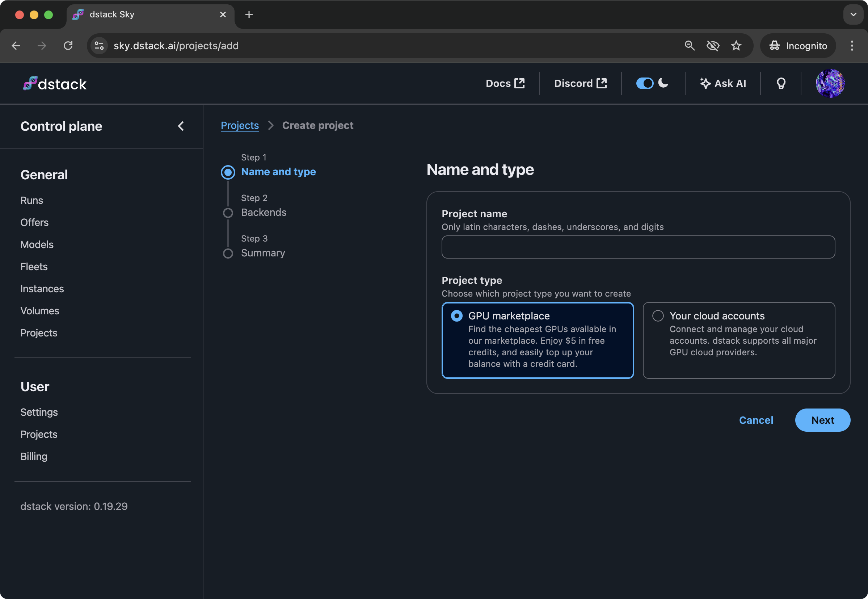Screen dimensions: 868x599
Task: Click the zoom magnifier icon in address bar
Action: click(x=690, y=46)
